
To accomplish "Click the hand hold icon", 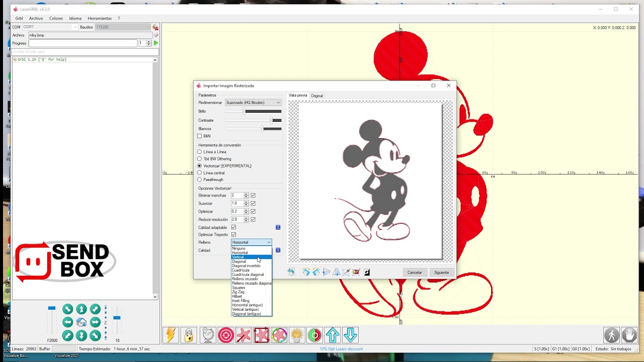I will (629, 335).
